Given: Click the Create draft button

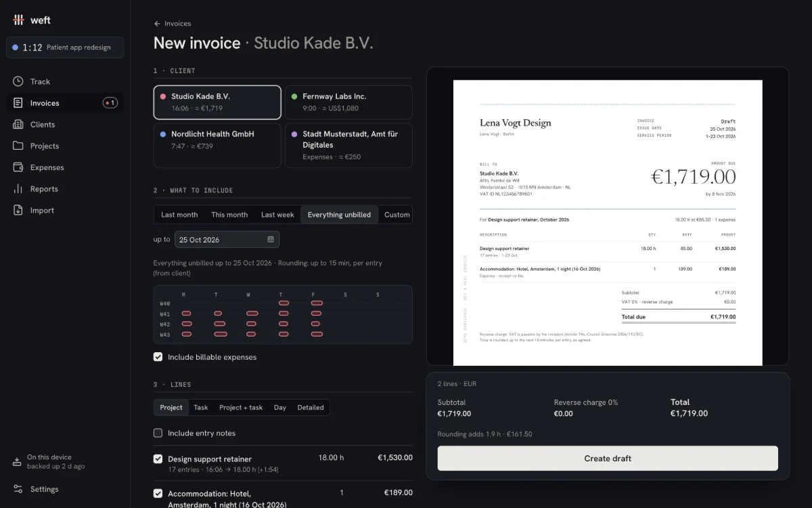Looking at the screenshot, I should (608, 459).
